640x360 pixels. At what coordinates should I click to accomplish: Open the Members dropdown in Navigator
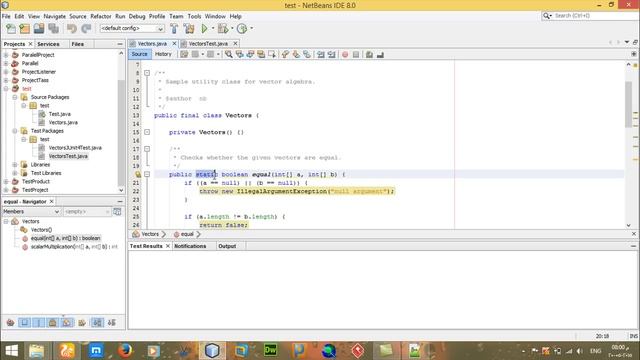[x=31, y=211]
